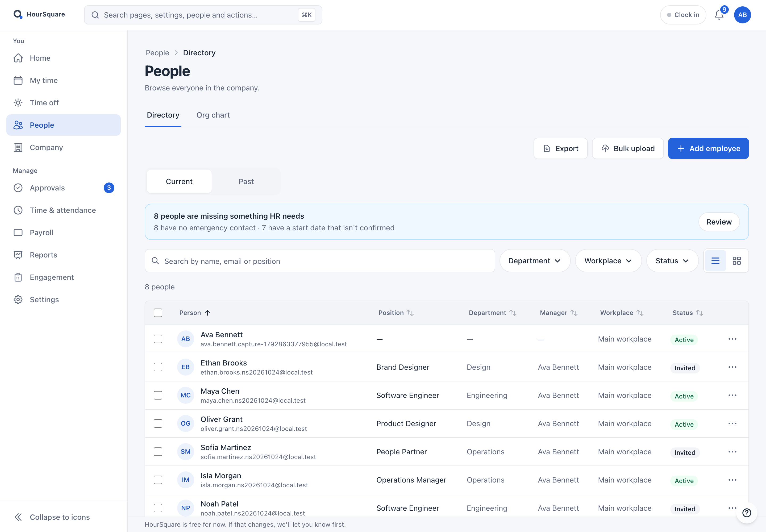Check the Ethan Brooks row checkbox
Viewport: 766px width, 532px height.
click(x=158, y=367)
